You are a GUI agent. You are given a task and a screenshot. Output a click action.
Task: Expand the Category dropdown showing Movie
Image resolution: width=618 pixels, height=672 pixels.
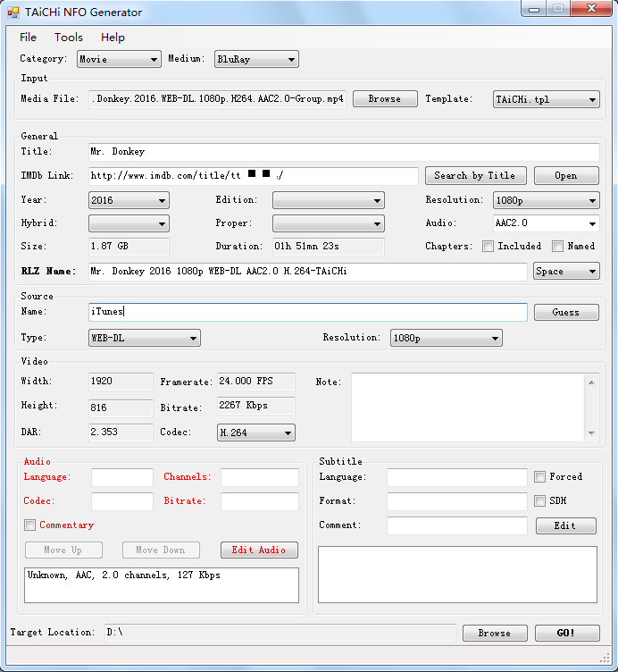119,59
